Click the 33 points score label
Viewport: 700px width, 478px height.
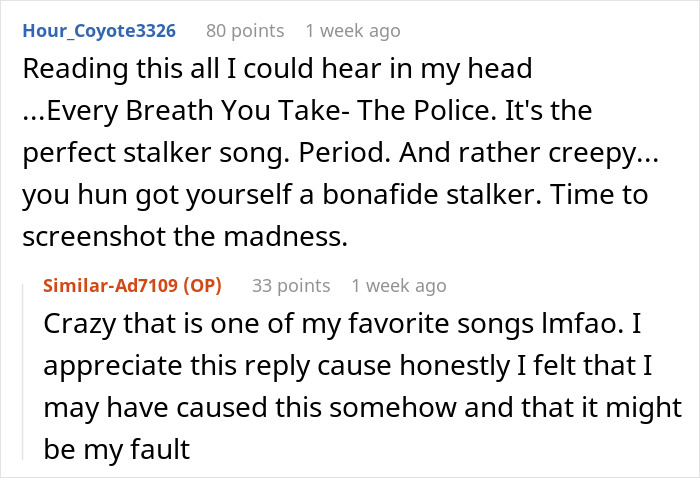291,286
